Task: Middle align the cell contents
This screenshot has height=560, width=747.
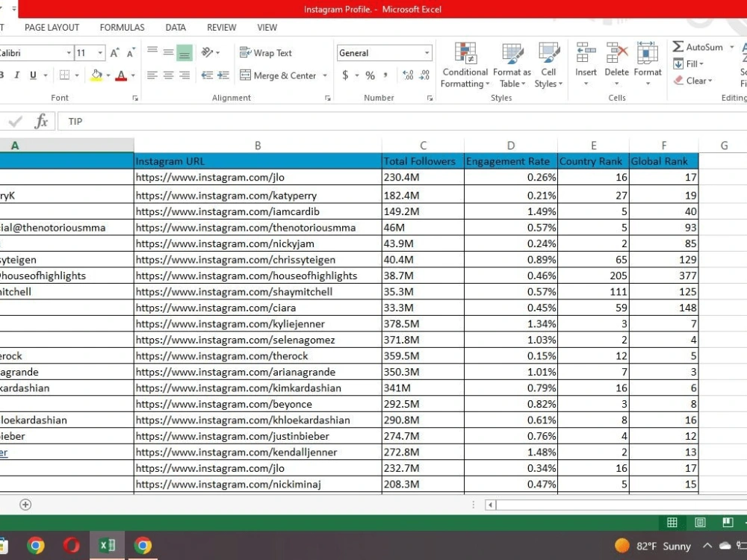Action: coord(169,52)
